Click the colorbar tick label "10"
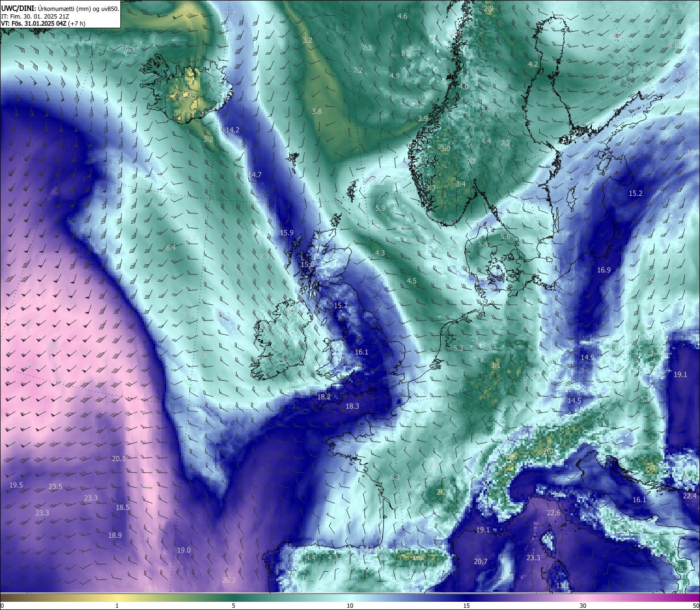The image size is (700, 610). tap(350, 606)
